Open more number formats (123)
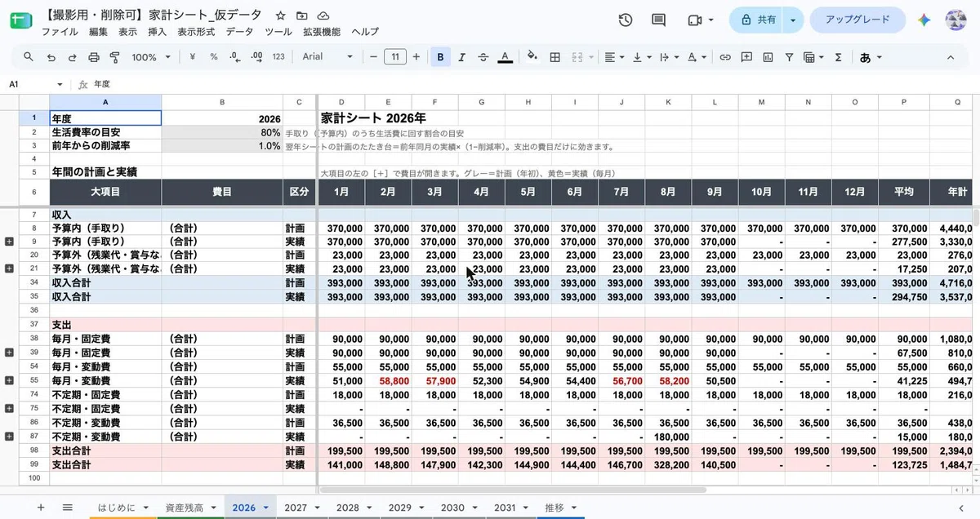 coord(278,57)
